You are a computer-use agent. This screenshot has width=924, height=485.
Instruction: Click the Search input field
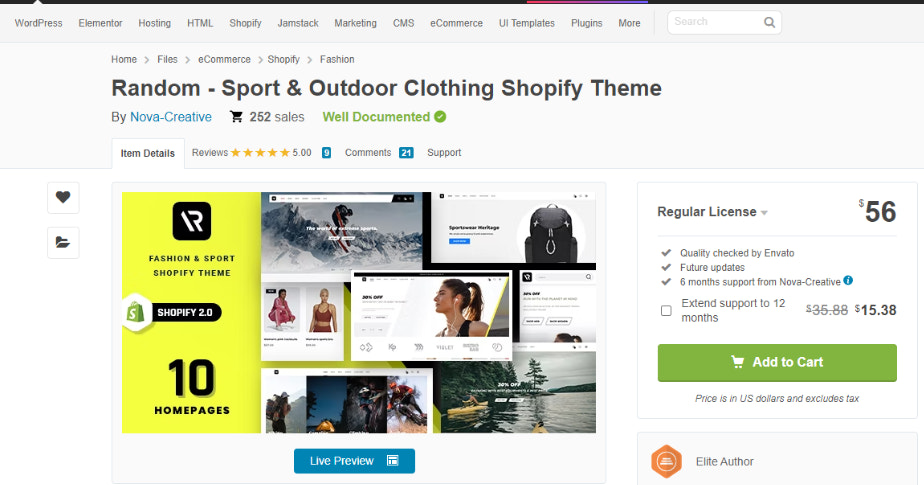(x=714, y=22)
